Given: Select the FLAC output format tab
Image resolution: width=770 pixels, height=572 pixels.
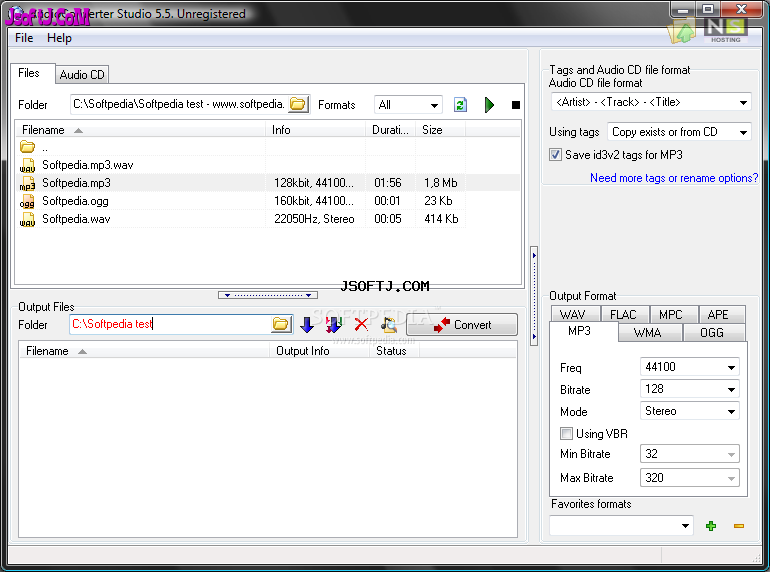Looking at the screenshot, I should pos(623,314).
